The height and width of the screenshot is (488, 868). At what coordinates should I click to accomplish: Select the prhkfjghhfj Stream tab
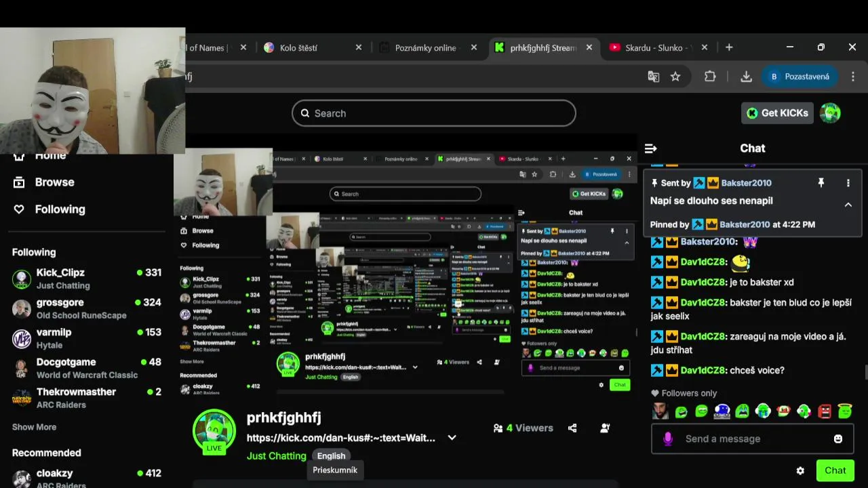542,47
